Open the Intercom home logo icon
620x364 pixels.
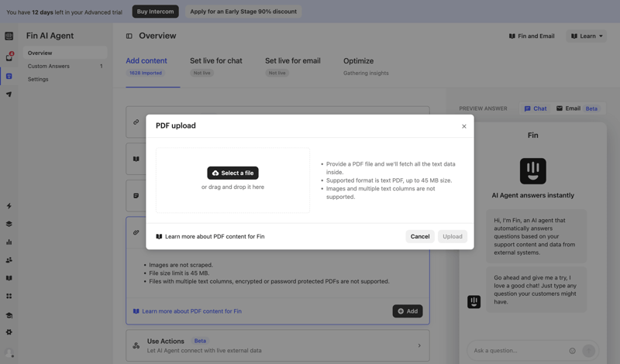click(9, 36)
